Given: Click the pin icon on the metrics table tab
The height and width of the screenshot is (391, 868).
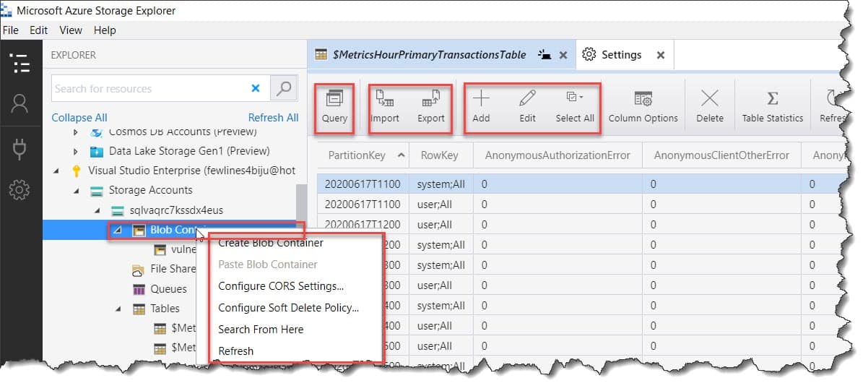Looking at the screenshot, I should tap(544, 55).
